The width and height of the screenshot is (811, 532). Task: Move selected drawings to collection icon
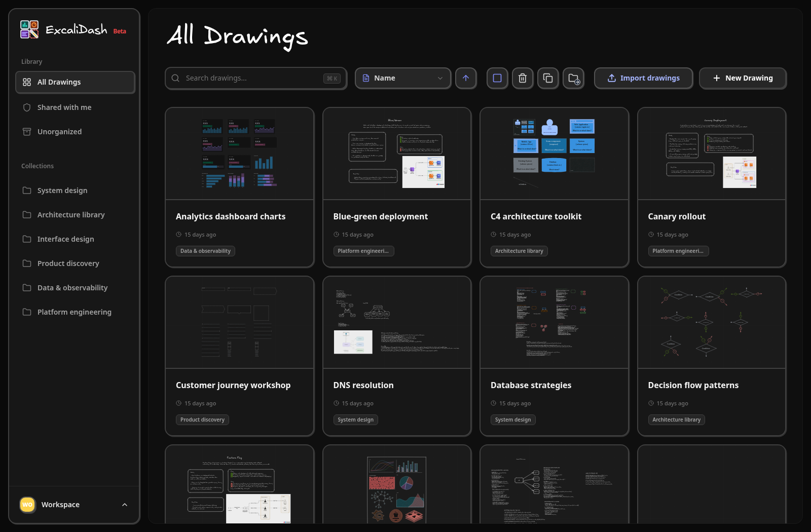pos(574,78)
